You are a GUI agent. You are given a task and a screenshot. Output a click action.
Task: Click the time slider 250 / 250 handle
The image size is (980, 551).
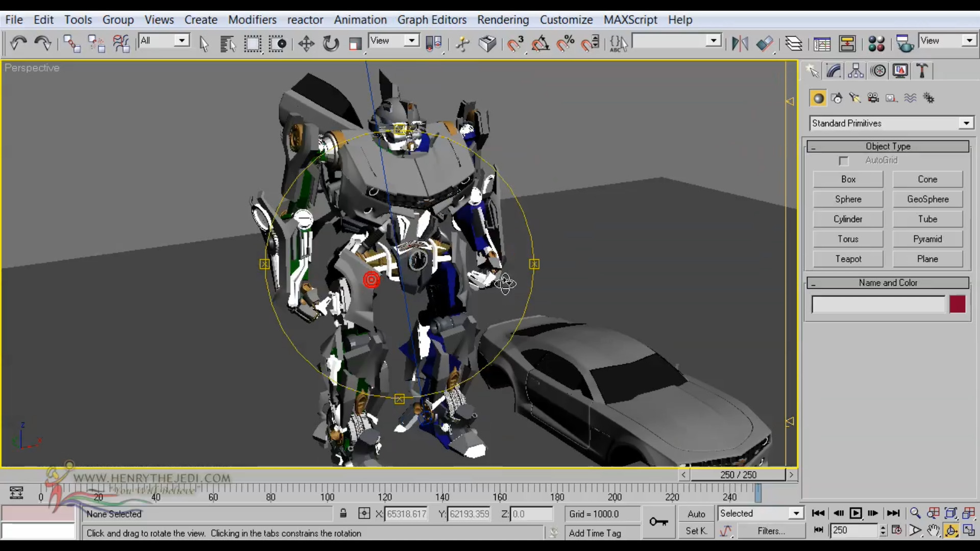[x=738, y=475]
